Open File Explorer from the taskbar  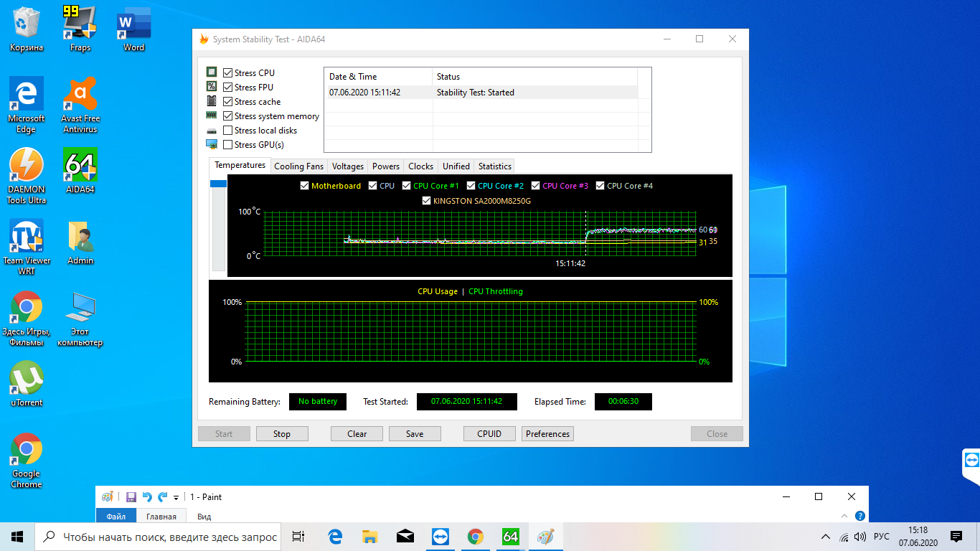pos(369,537)
